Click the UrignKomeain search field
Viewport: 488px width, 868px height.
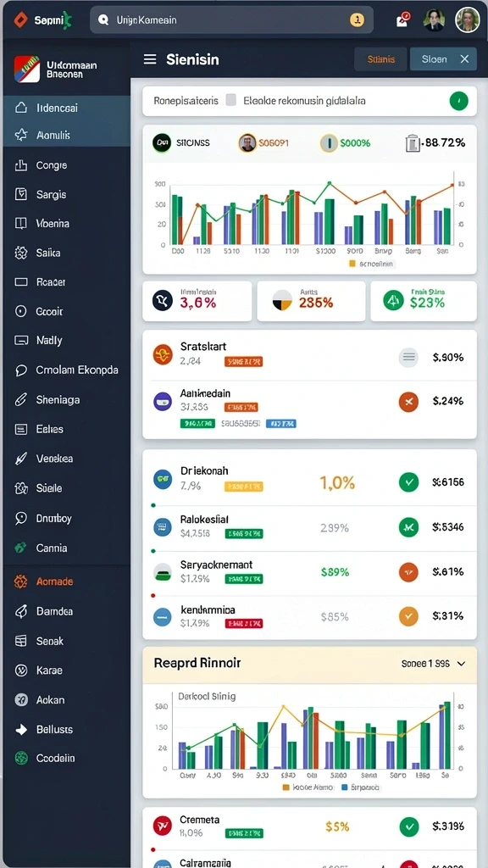(231, 20)
